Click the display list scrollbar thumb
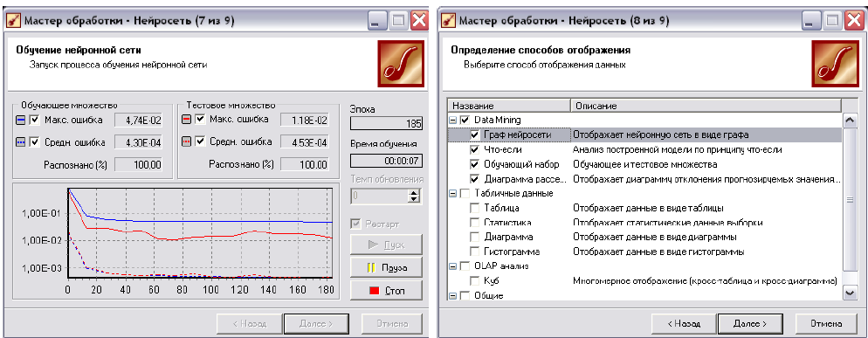The height and width of the screenshot is (338, 868). click(849, 201)
